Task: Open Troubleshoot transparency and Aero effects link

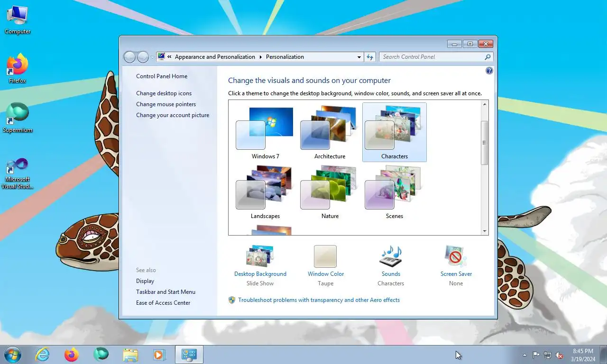Action: 319,300
